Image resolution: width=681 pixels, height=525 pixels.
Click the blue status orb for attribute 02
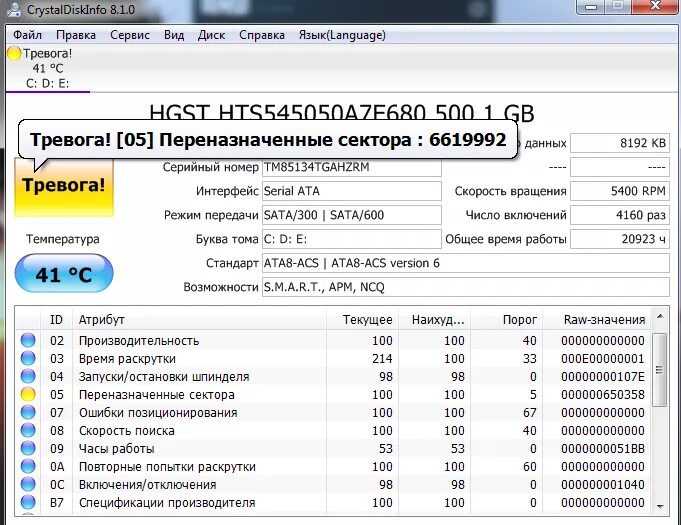pyautogui.click(x=28, y=340)
